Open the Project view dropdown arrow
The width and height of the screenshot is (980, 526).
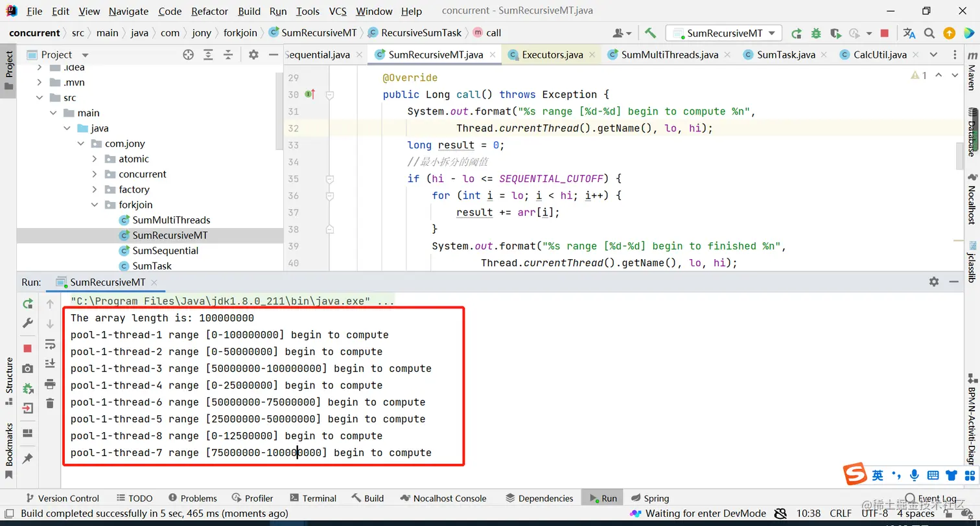click(85, 55)
